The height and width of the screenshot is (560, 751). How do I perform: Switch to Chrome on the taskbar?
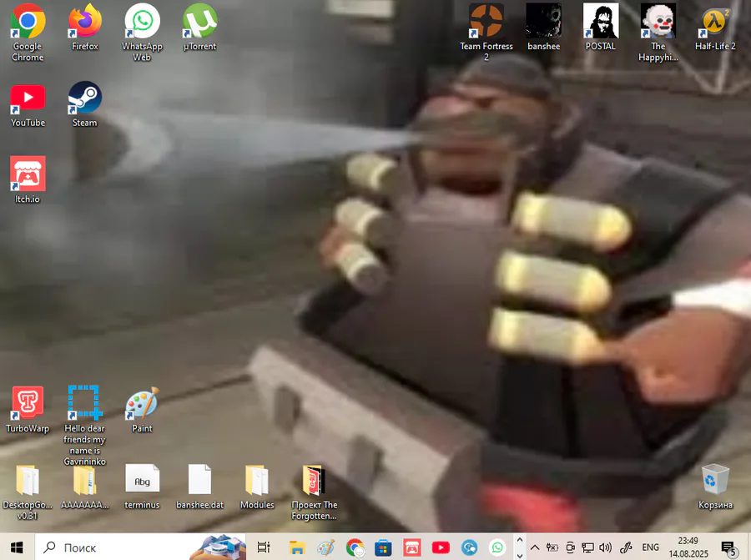[355, 547]
